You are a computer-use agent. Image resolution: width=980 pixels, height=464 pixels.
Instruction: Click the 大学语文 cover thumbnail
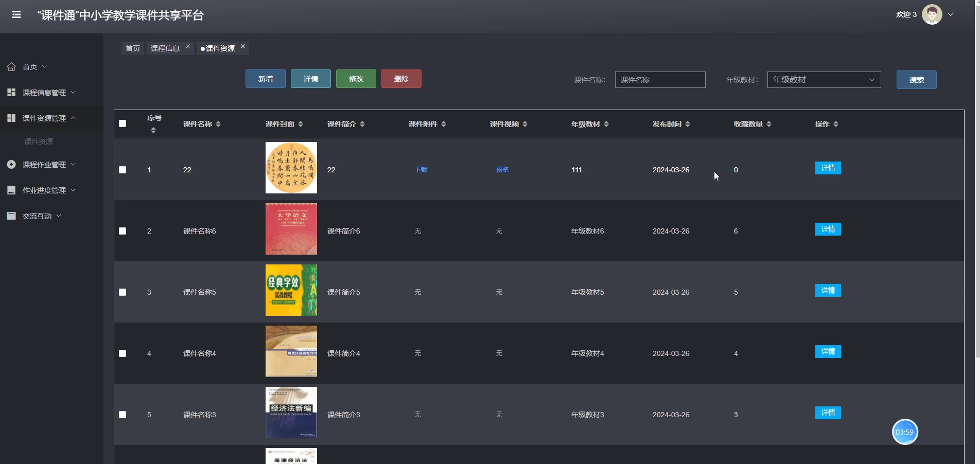pos(291,229)
